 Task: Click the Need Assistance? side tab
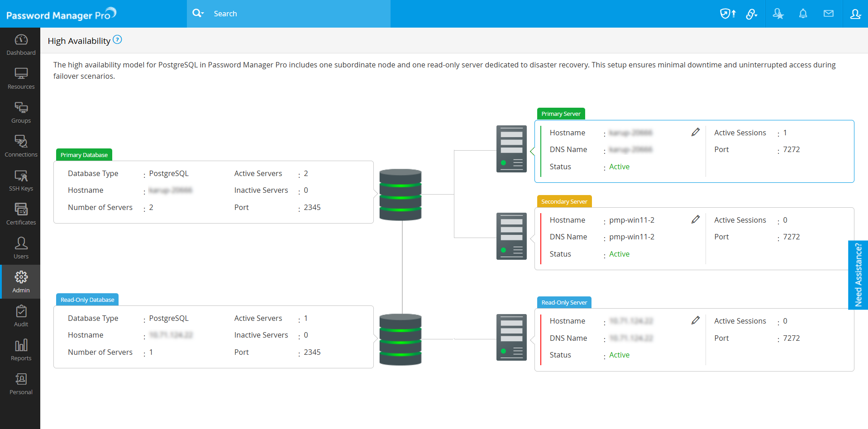[858, 275]
